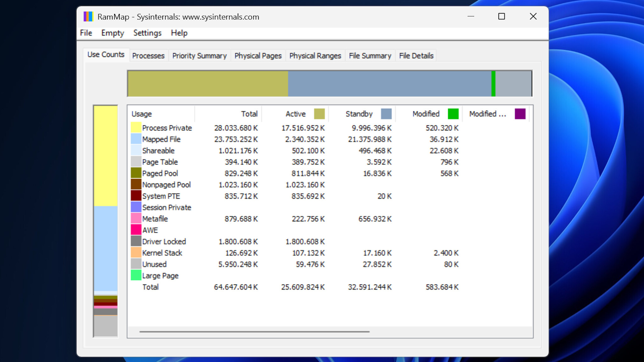Click the purple Session Private swatch

tap(135, 207)
